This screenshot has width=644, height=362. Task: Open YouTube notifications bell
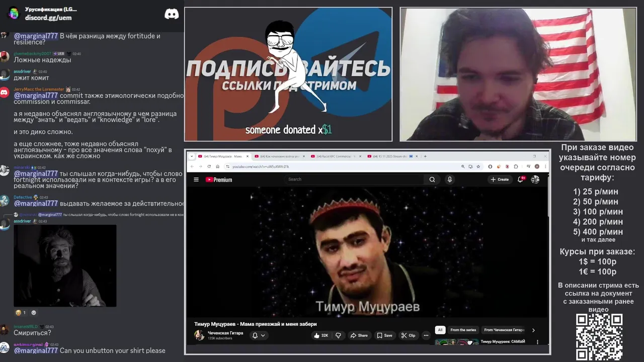point(521,179)
